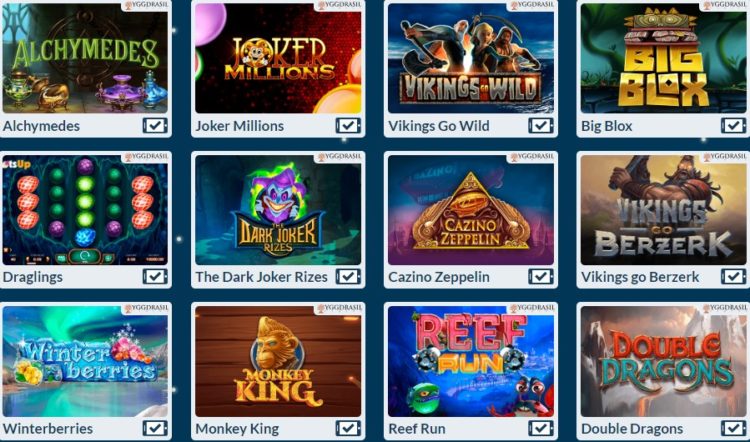Image resolution: width=750 pixels, height=442 pixels.
Task: Click the mobile-compatible icon beside Alchymedes
Action: [155, 126]
